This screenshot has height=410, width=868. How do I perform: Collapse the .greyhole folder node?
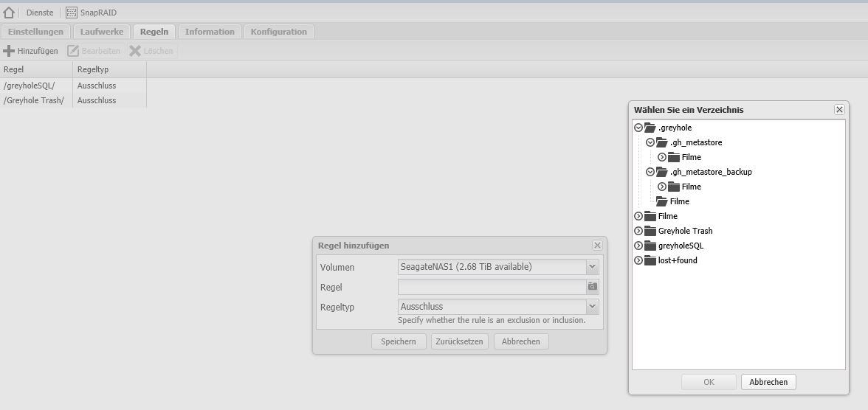(638, 128)
